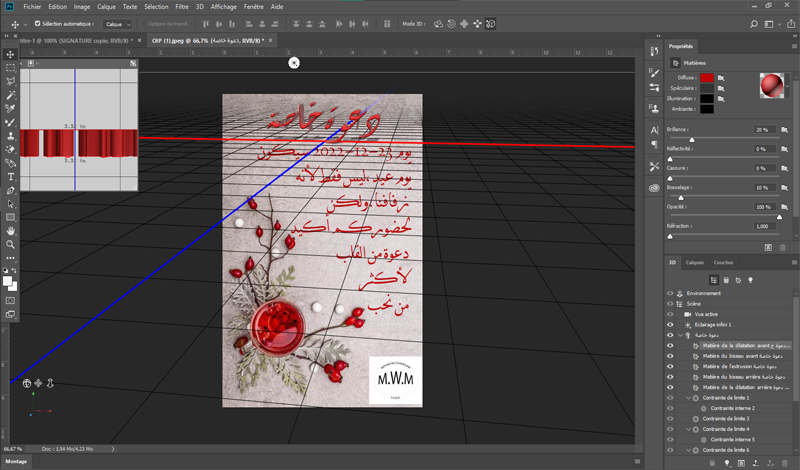This screenshot has height=470, width=800.
Task: Click the Pan 3D camera mode icon
Action: coord(464,24)
